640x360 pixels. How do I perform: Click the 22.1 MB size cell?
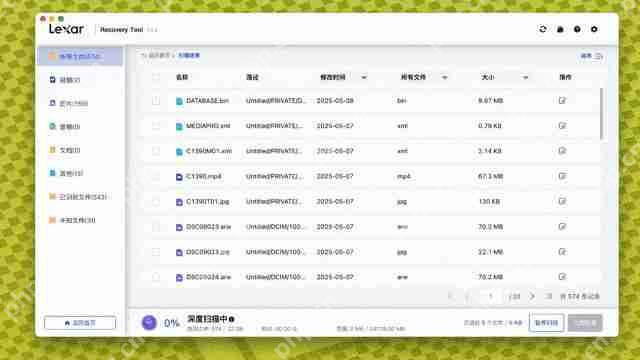(490, 252)
